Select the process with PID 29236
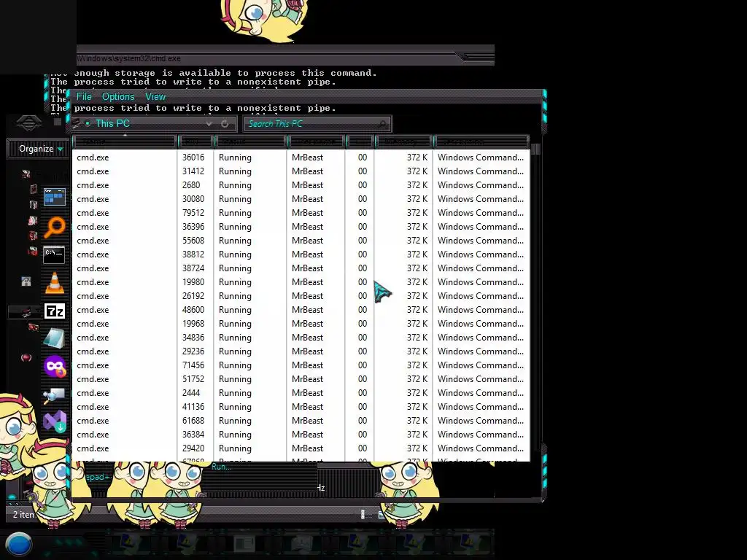The image size is (747, 560). (301, 351)
